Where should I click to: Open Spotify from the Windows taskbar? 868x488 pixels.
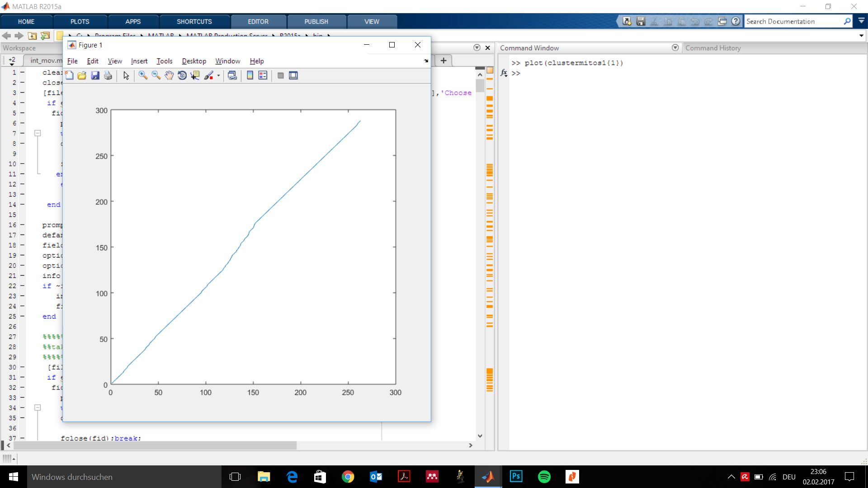pyautogui.click(x=544, y=477)
